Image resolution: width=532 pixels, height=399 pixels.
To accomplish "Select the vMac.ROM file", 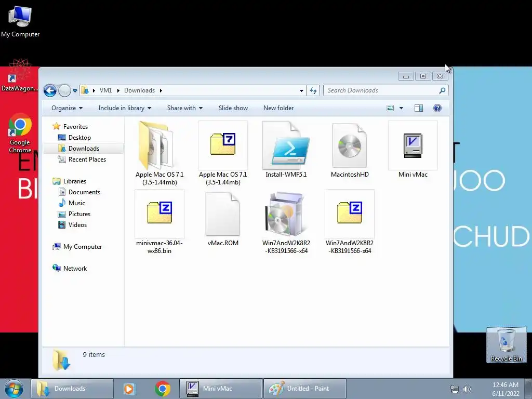I will [x=222, y=219].
